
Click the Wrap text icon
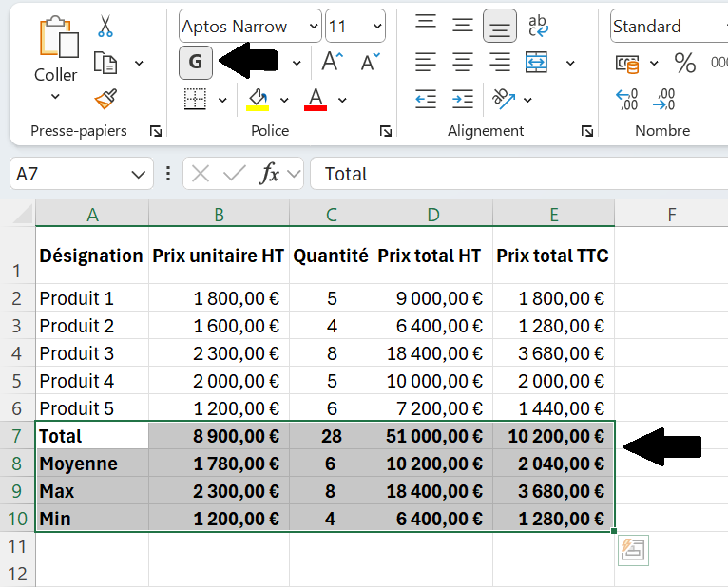pos(538,26)
